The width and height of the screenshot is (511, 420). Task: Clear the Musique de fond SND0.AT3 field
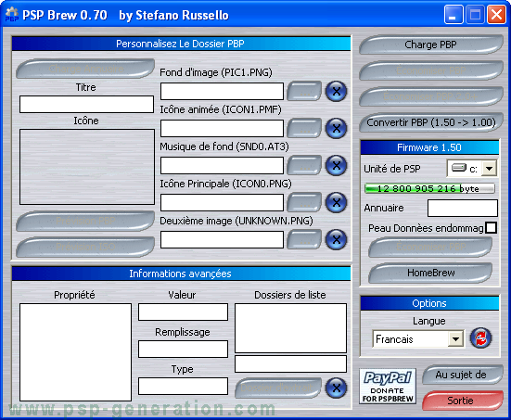coord(336,166)
